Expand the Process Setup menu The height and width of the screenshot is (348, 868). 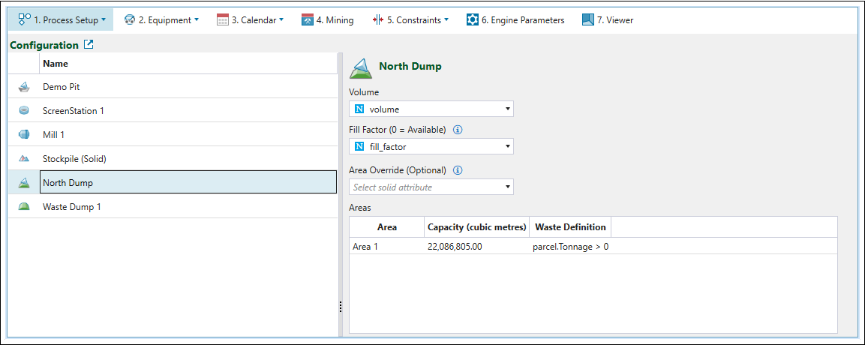[61, 20]
